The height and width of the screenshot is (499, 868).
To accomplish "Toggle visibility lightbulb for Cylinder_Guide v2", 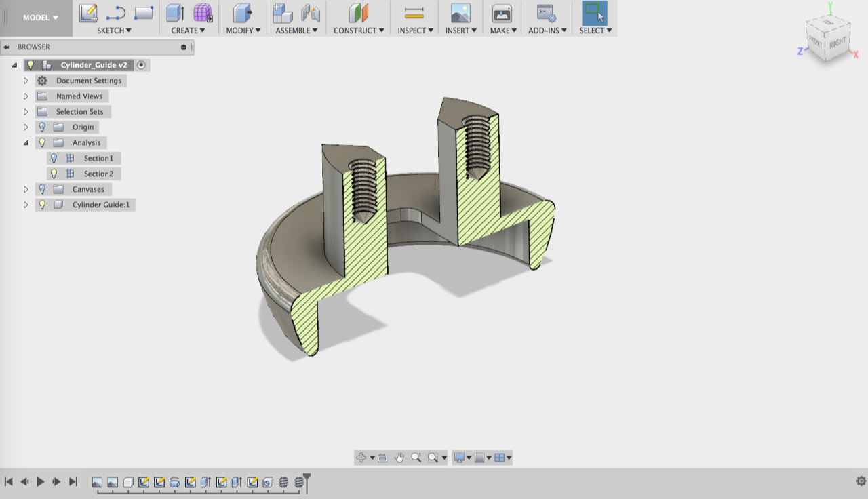I will point(31,65).
